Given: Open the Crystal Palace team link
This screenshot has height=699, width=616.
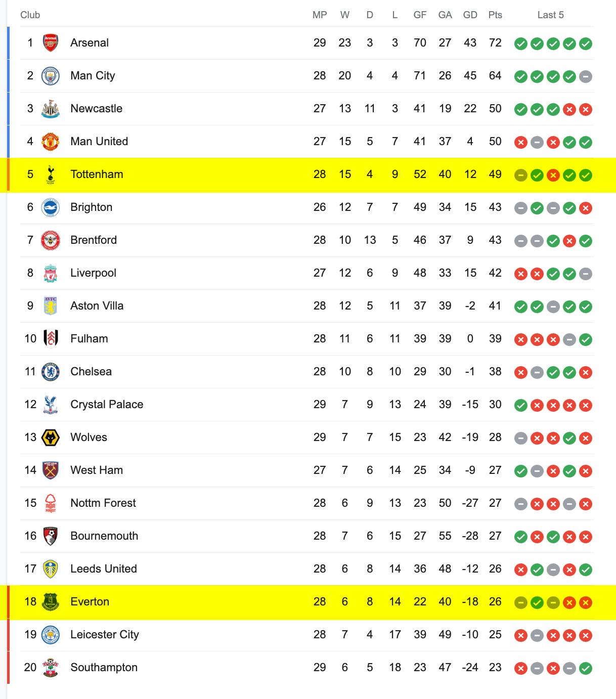Looking at the screenshot, I should 107,404.
